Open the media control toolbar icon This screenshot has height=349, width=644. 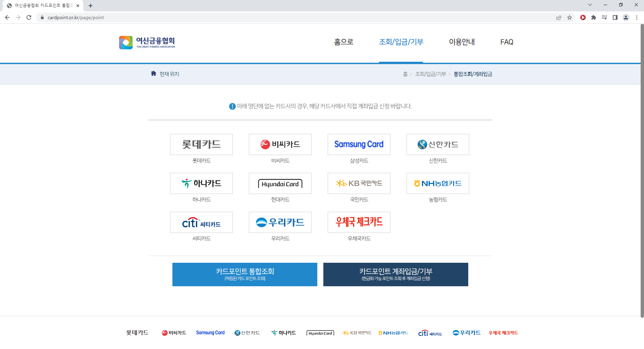tap(604, 17)
